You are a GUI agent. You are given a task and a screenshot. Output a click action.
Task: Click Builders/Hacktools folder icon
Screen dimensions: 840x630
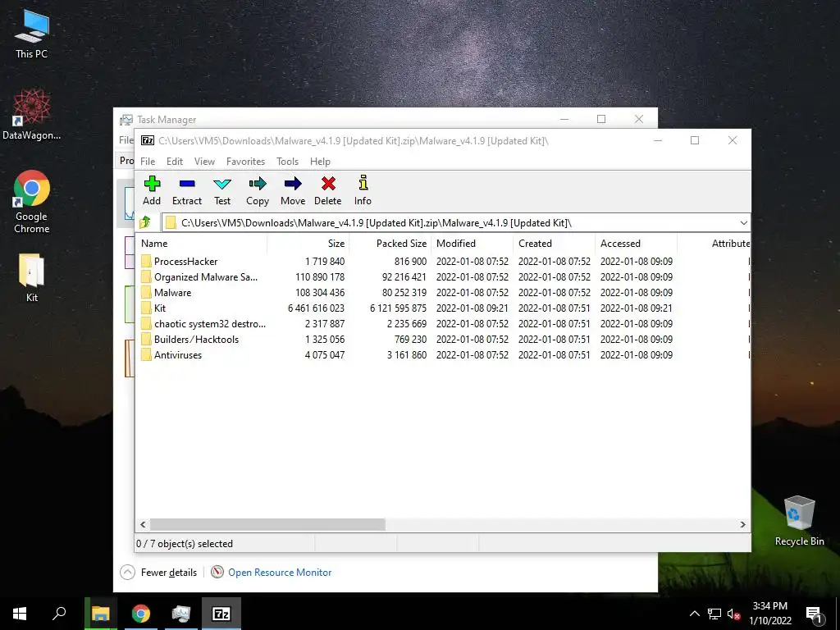tap(146, 339)
